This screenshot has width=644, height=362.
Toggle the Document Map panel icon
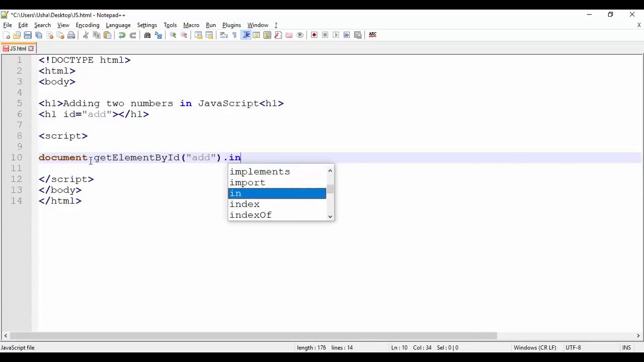267,35
